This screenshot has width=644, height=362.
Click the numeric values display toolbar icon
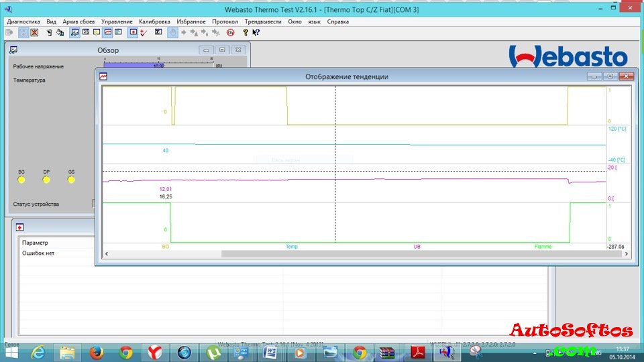(86, 32)
